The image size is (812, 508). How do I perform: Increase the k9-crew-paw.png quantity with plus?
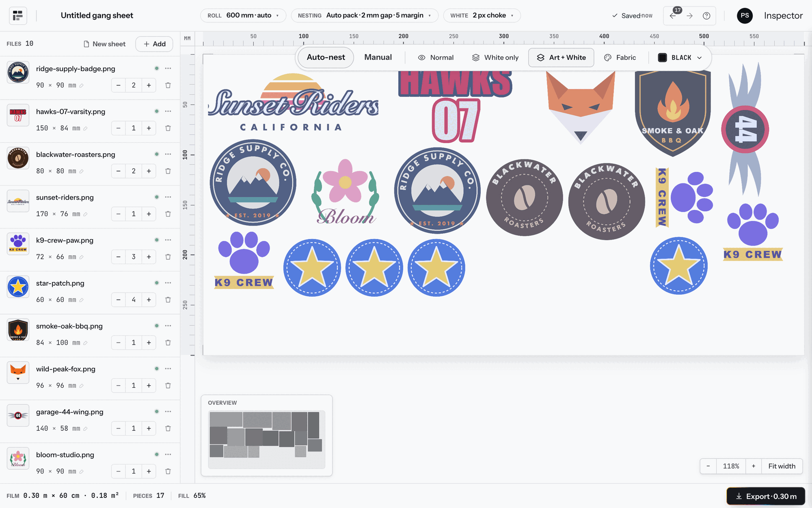[x=149, y=257]
